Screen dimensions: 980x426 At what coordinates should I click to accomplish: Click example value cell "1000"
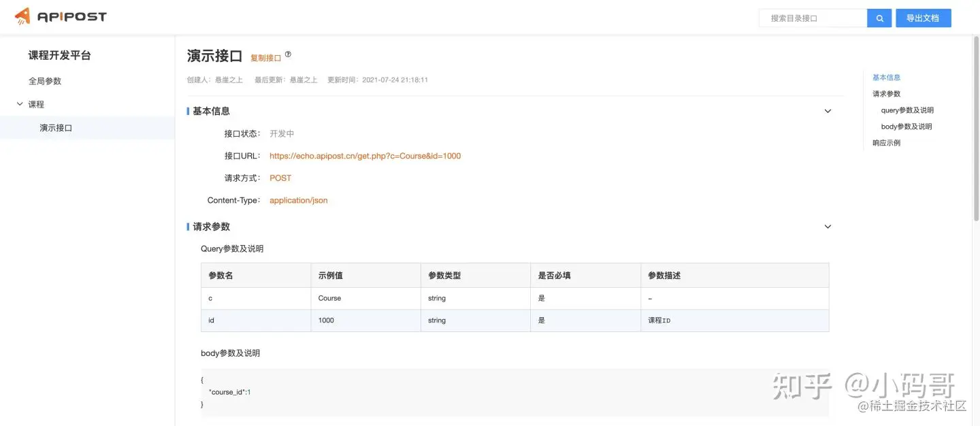click(x=365, y=321)
